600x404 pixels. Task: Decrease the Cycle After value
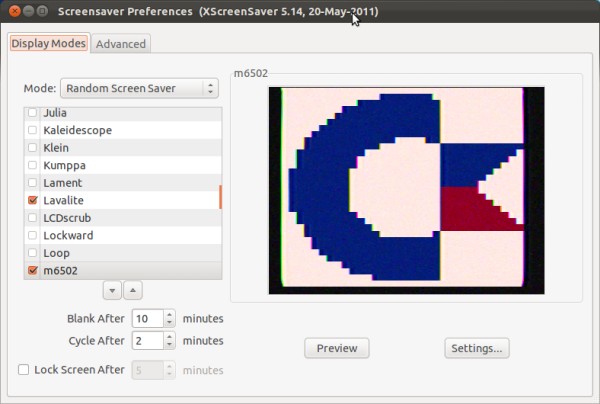(x=170, y=345)
